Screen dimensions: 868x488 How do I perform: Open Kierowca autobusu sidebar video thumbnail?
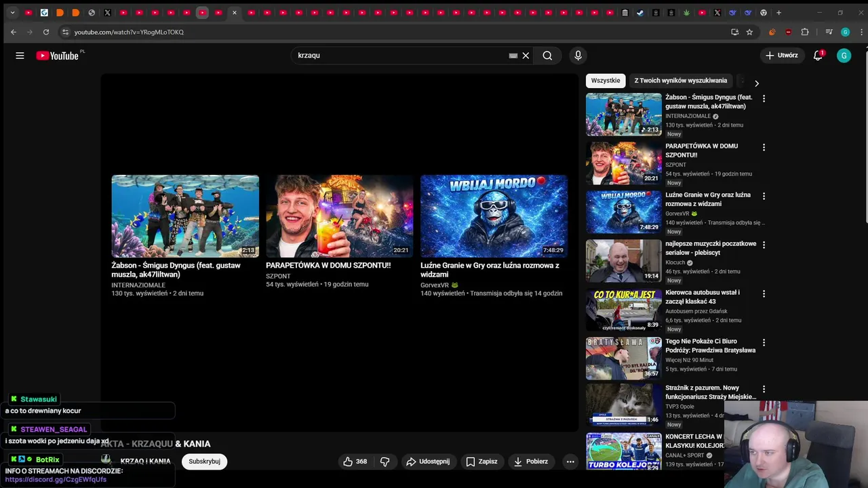coord(624,310)
